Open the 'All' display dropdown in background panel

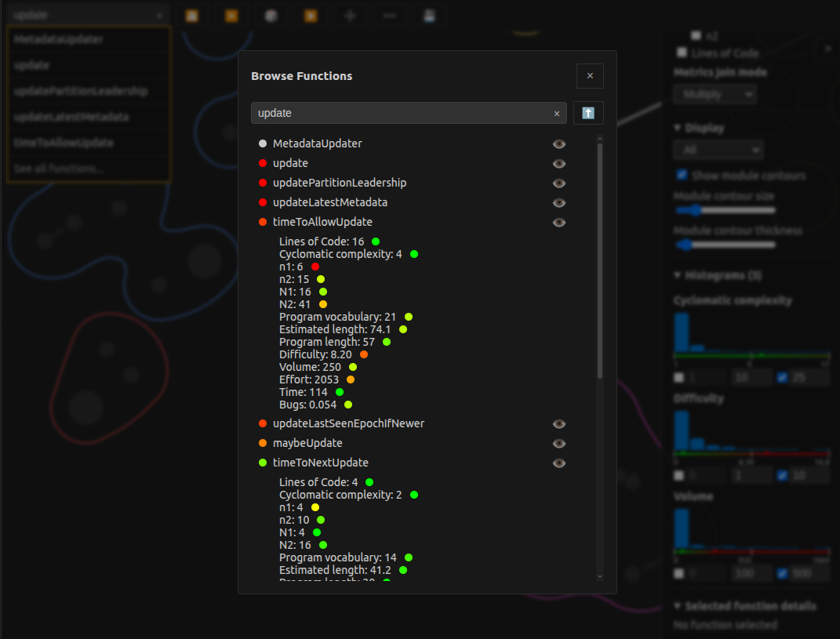tap(718, 150)
